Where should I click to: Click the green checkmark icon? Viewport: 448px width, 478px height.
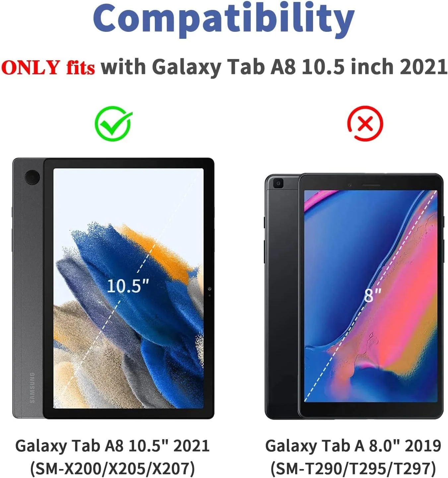[113, 124]
